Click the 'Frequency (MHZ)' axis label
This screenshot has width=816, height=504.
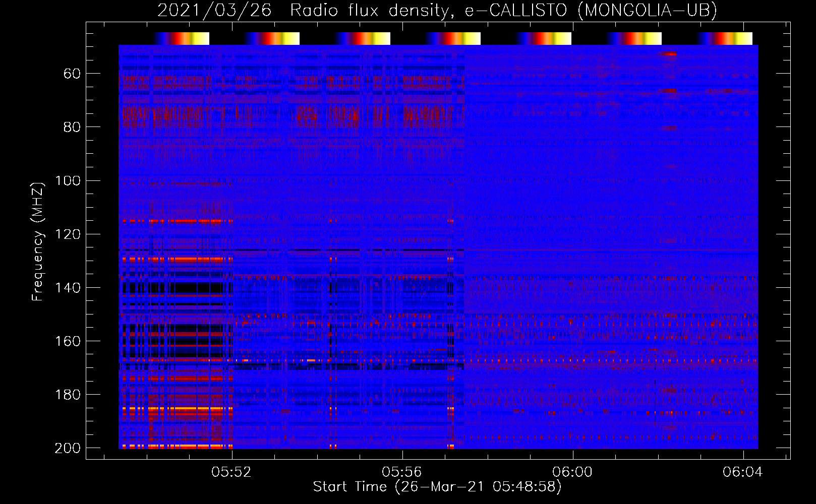(x=38, y=241)
